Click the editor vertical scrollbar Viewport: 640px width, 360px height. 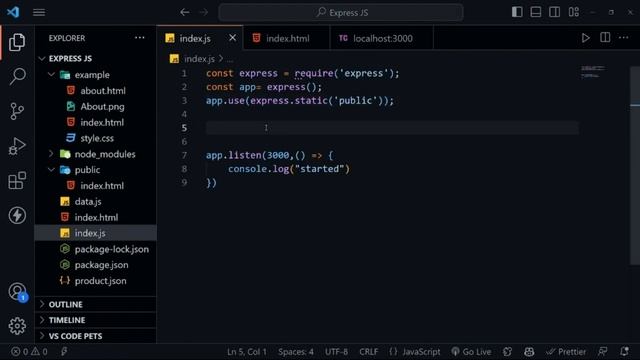tap(635, 165)
